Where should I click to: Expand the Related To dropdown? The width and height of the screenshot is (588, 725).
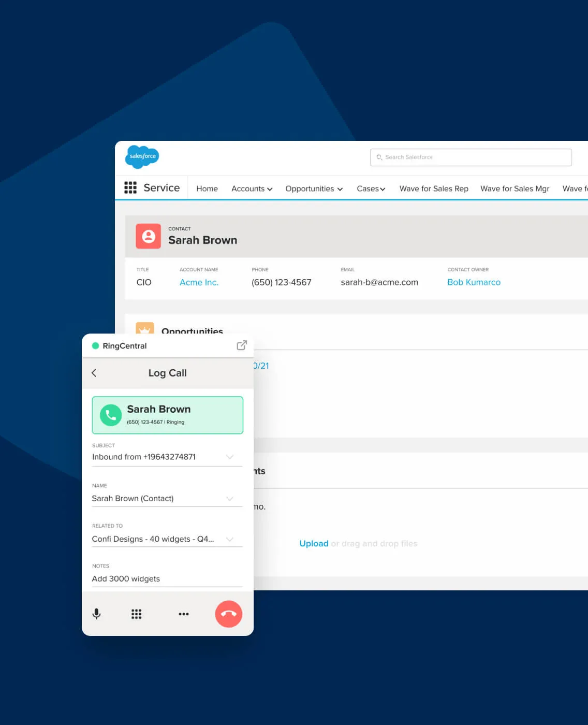[x=230, y=539]
